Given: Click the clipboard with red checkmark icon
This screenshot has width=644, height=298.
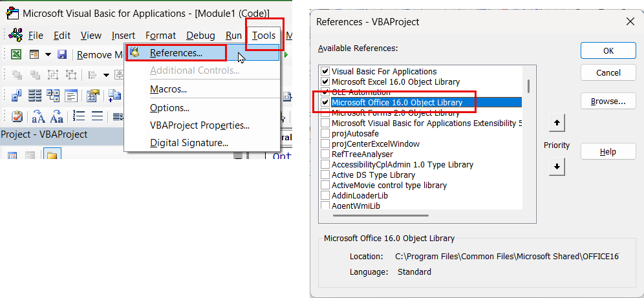Looking at the screenshot, I should click(x=17, y=116).
